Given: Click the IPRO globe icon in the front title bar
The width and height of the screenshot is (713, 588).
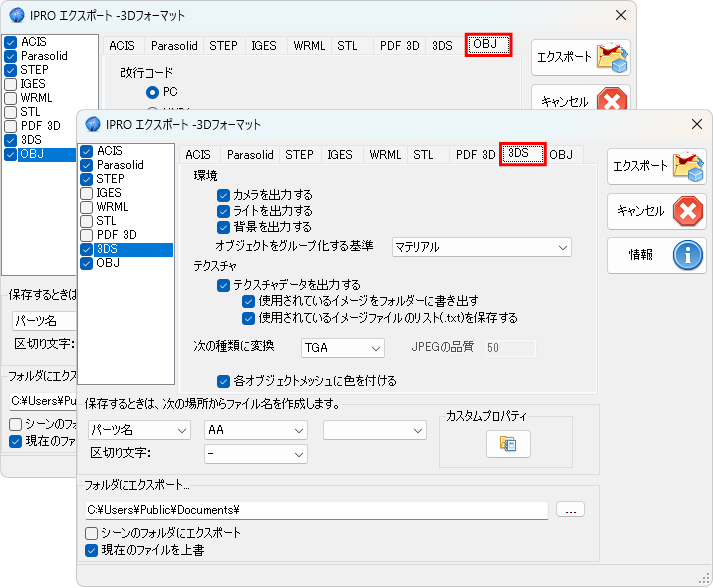Looking at the screenshot, I should pos(93,124).
